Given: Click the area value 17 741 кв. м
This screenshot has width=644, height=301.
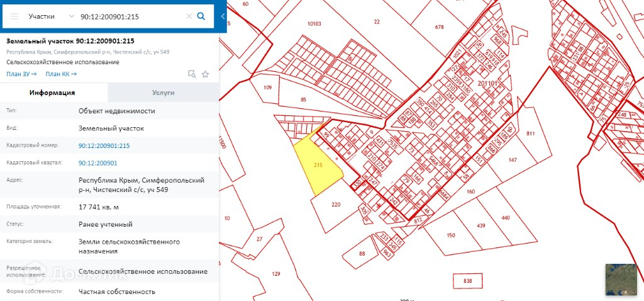Looking at the screenshot, I should point(99,207).
